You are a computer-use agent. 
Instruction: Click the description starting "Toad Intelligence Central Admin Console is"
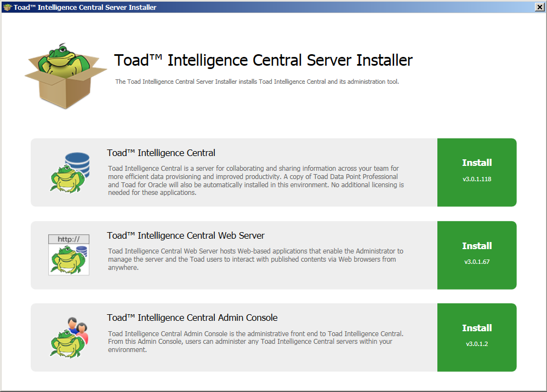(255, 342)
